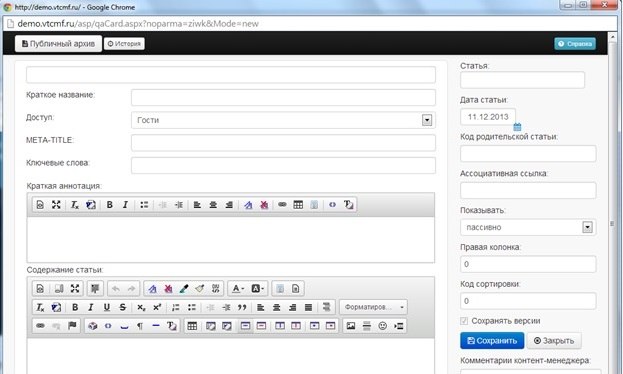Click the browser address bar URL
The height and width of the screenshot is (374, 623).
tap(138, 24)
